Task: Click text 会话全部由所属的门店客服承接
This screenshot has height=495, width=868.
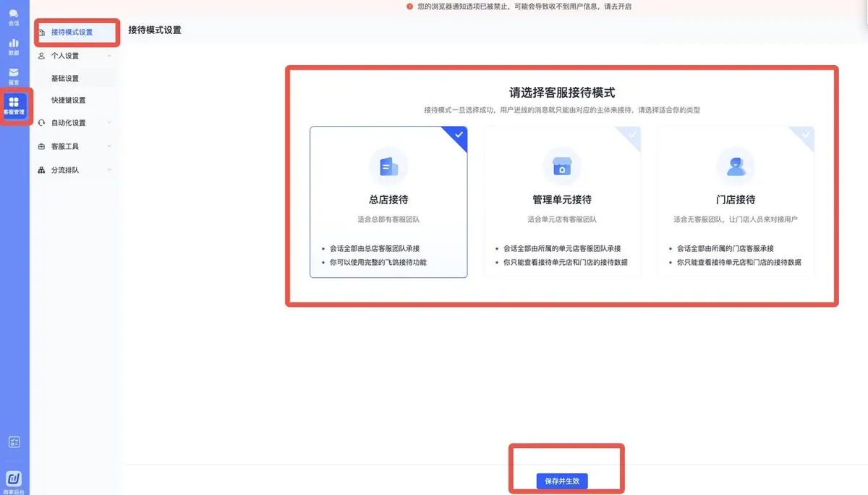Action: pyautogui.click(x=725, y=248)
